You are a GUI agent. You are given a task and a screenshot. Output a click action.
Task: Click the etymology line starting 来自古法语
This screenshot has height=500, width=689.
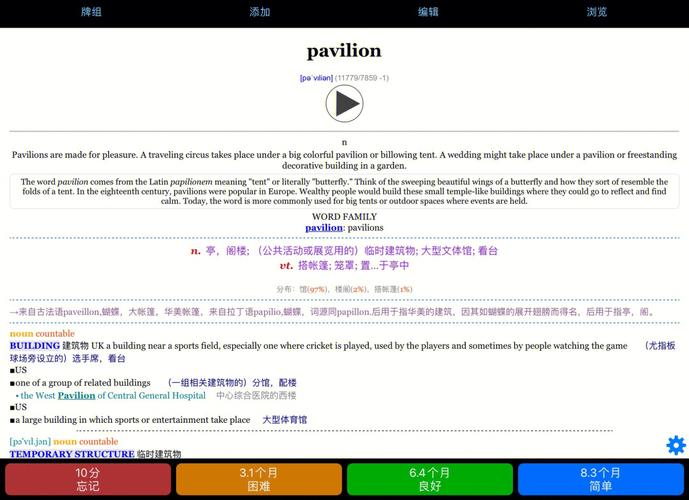(x=333, y=312)
